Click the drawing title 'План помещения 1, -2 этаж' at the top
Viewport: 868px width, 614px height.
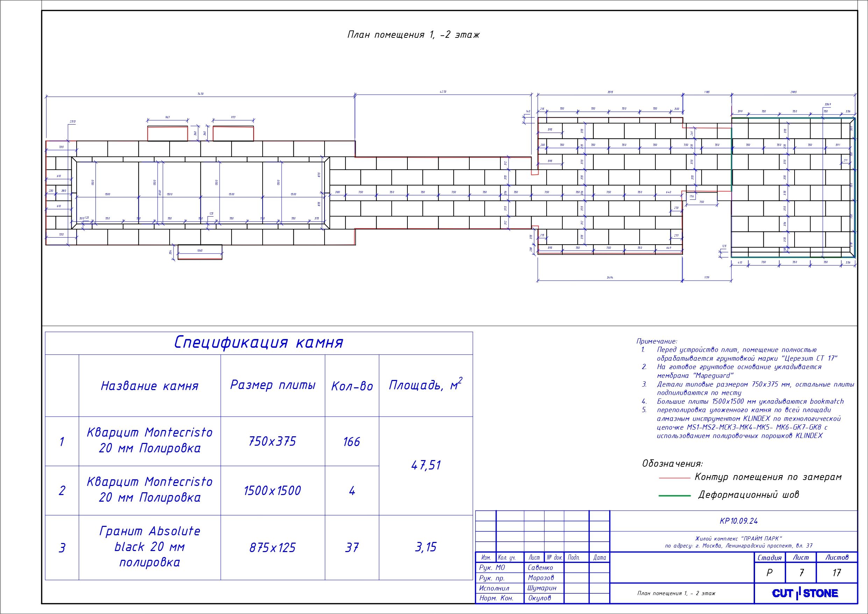coord(413,35)
